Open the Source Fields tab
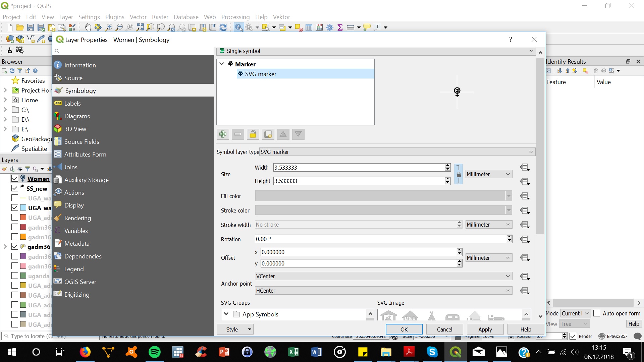The height and width of the screenshot is (362, 644). [133, 141]
